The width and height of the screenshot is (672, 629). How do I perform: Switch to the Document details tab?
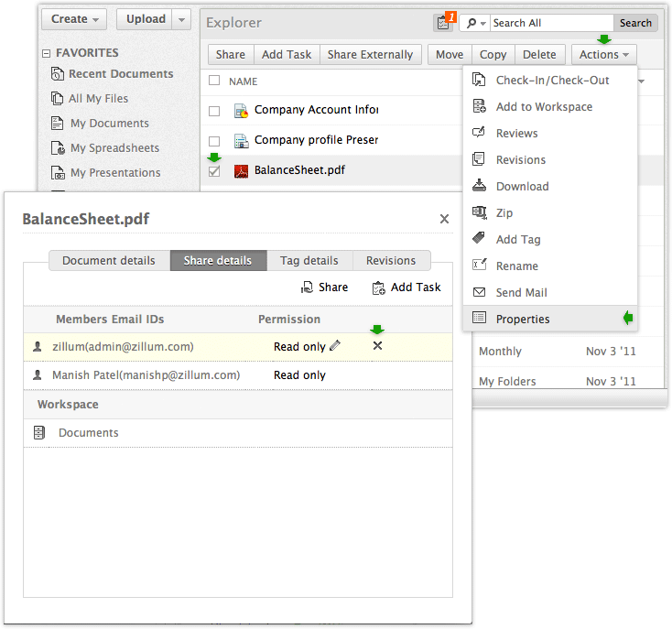pyautogui.click(x=109, y=261)
